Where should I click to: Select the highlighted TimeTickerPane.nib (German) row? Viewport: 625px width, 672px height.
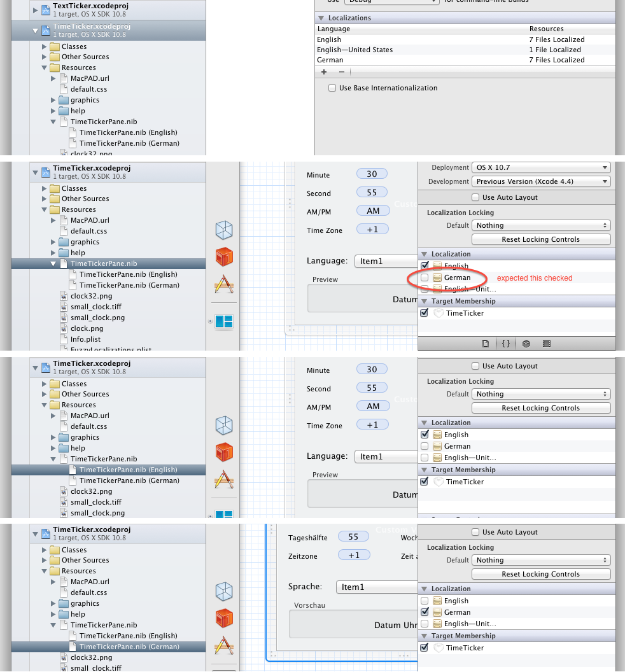click(x=108, y=647)
